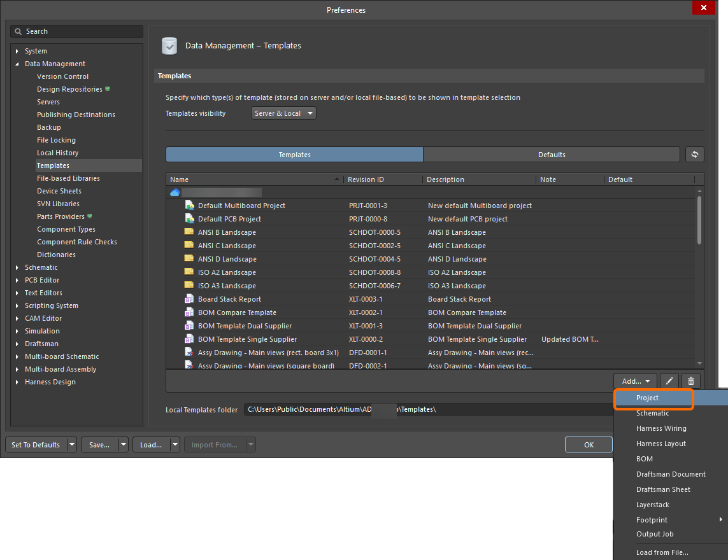Viewport: 728px width, 560px height.
Task: Click the Search preferences field
Action: click(x=77, y=31)
